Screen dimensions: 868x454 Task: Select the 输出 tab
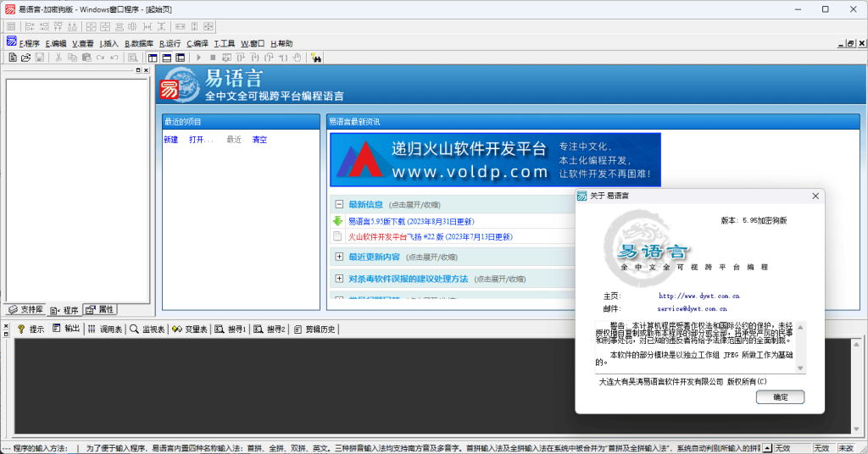[66, 329]
